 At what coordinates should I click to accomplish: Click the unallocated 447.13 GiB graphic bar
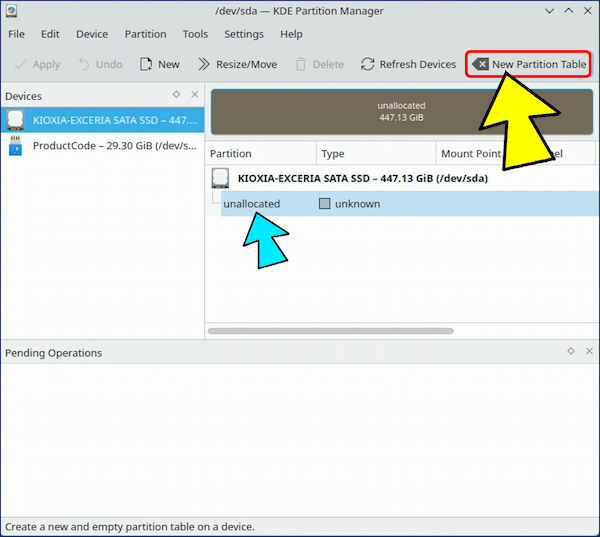401,111
